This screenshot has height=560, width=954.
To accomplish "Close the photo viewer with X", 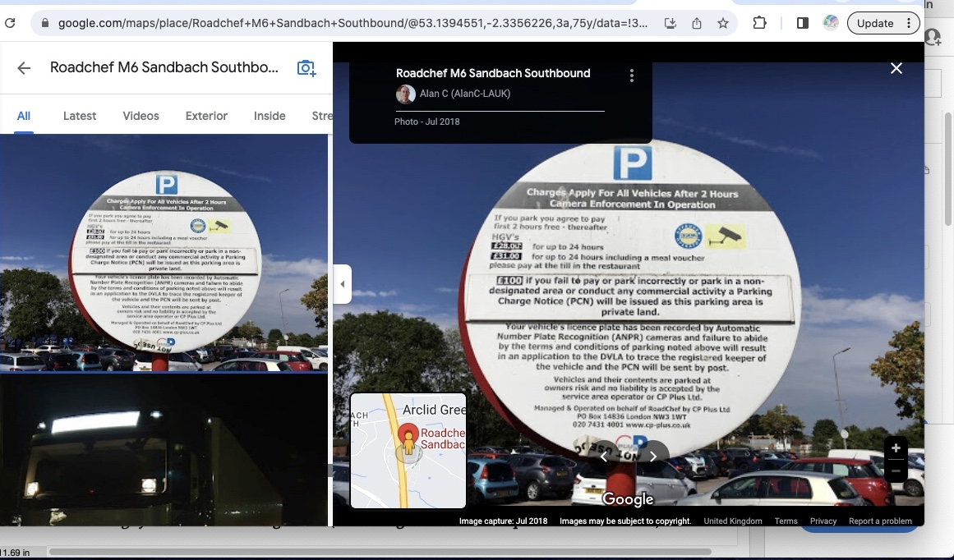I will coord(896,68).
